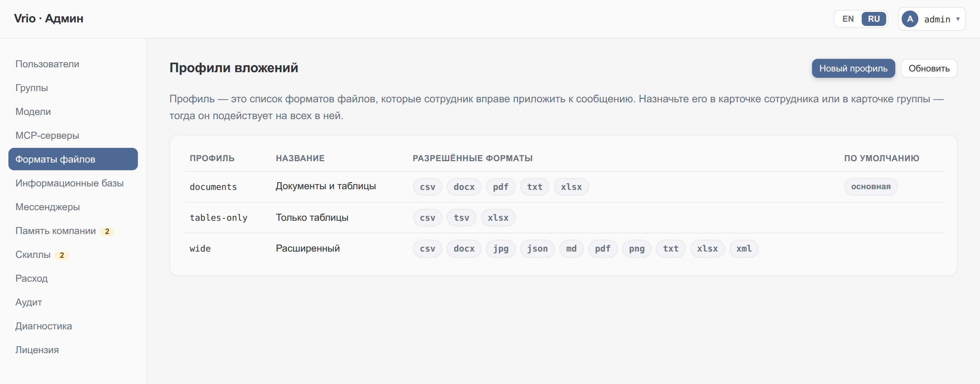The height and width of the screenshot is (384, 980).
Task: Click the ПО УМОЛЧАНИЮ column header
Action: click(881, 158)
